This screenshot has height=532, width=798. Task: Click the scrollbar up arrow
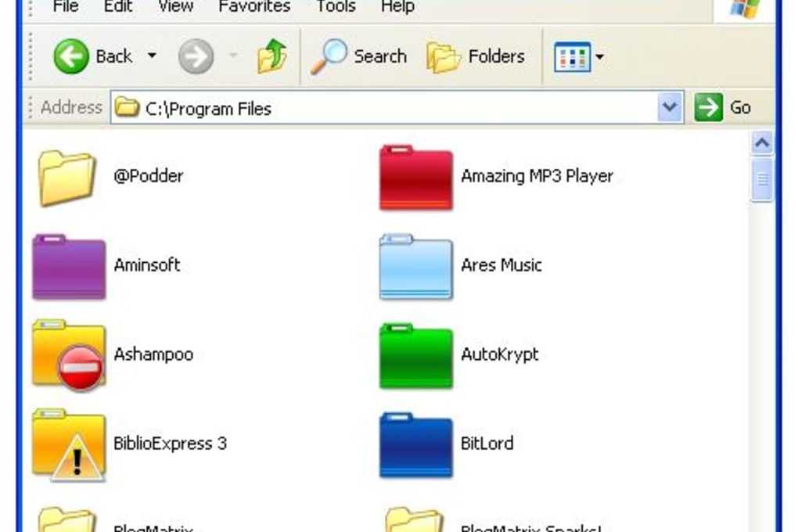(762, 143)
